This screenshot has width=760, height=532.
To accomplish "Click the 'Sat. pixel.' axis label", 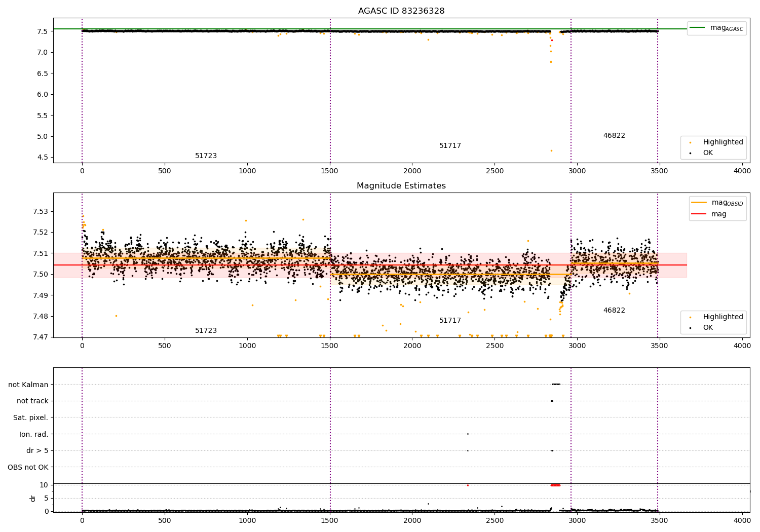I will (30, 418).
